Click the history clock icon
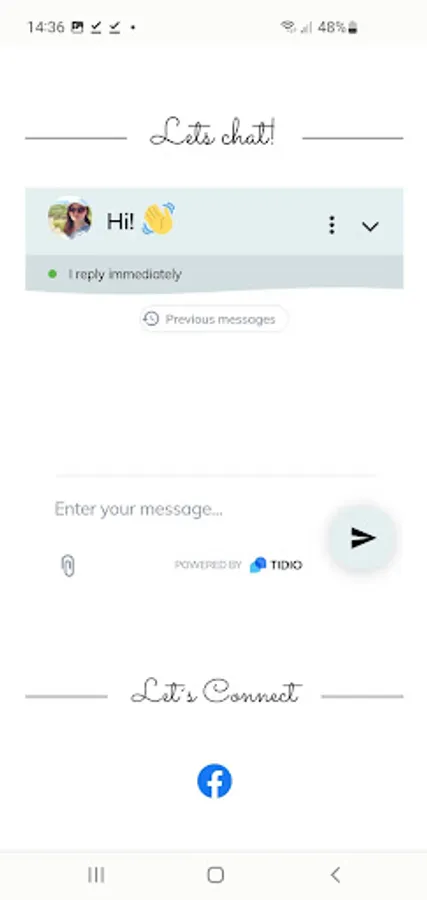Image resolution: width=427 pixels, height=900 pixels. click(151, 319)
